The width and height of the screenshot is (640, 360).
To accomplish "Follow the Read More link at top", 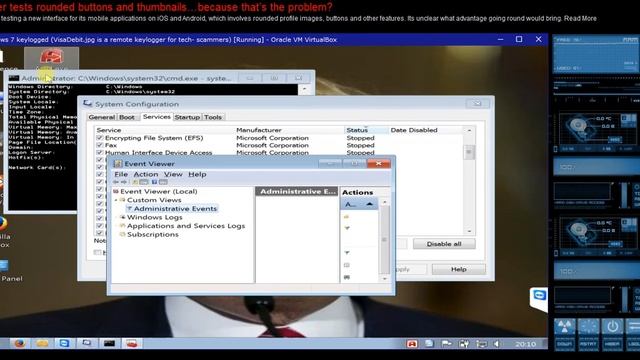I will (x=580, y=18).
